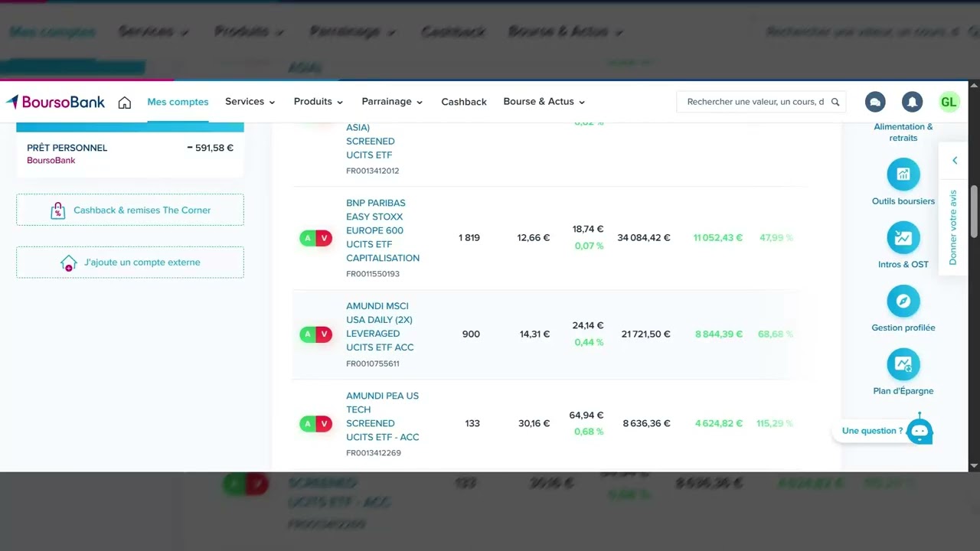Image resolution: width=980 pixels, height=551 pixels.
Task: Open the chatbot robot icon
Action: point(920,431)
